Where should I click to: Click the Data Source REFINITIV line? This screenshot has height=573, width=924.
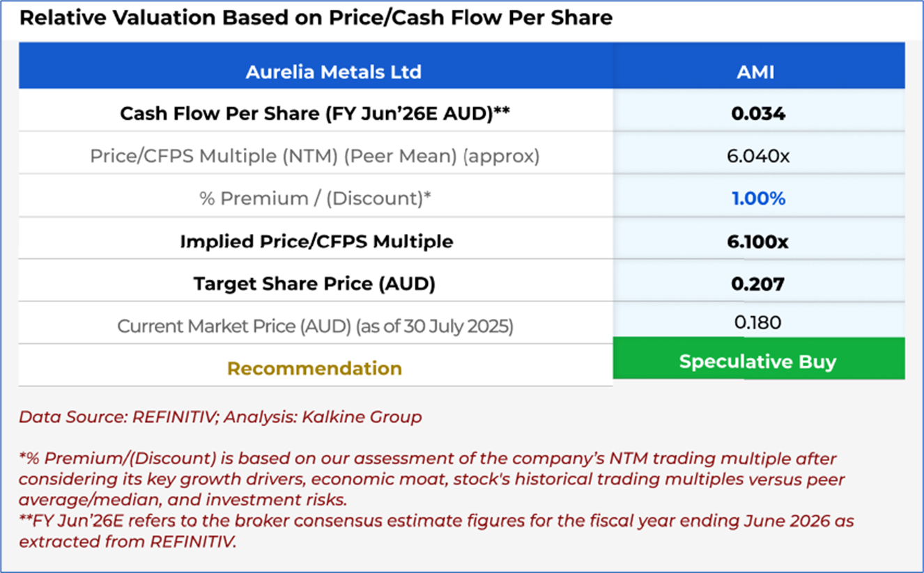pos(220,417)
